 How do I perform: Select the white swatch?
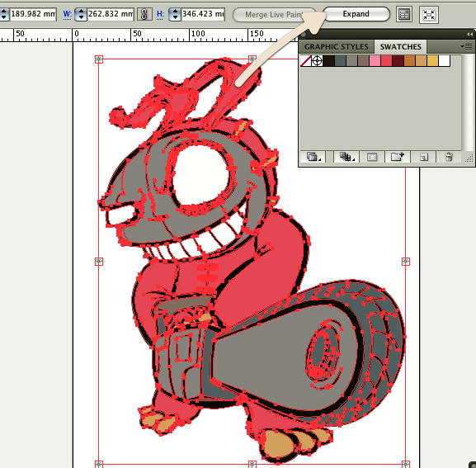[x=444, y=61]
